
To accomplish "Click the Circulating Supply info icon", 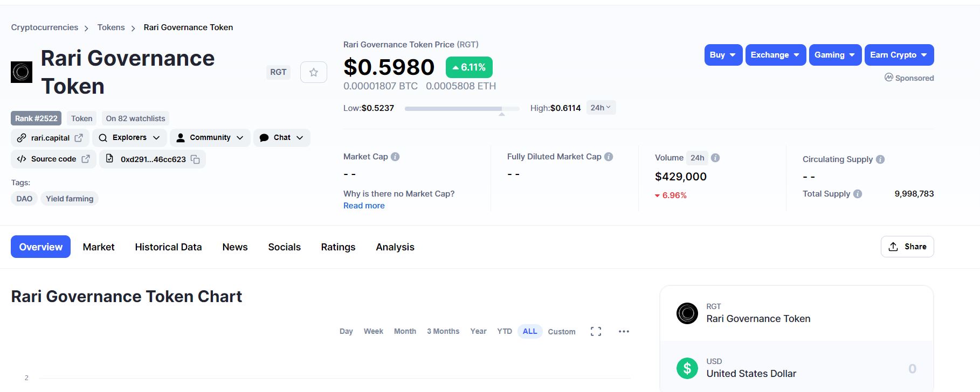I will (x=880, y=159).
